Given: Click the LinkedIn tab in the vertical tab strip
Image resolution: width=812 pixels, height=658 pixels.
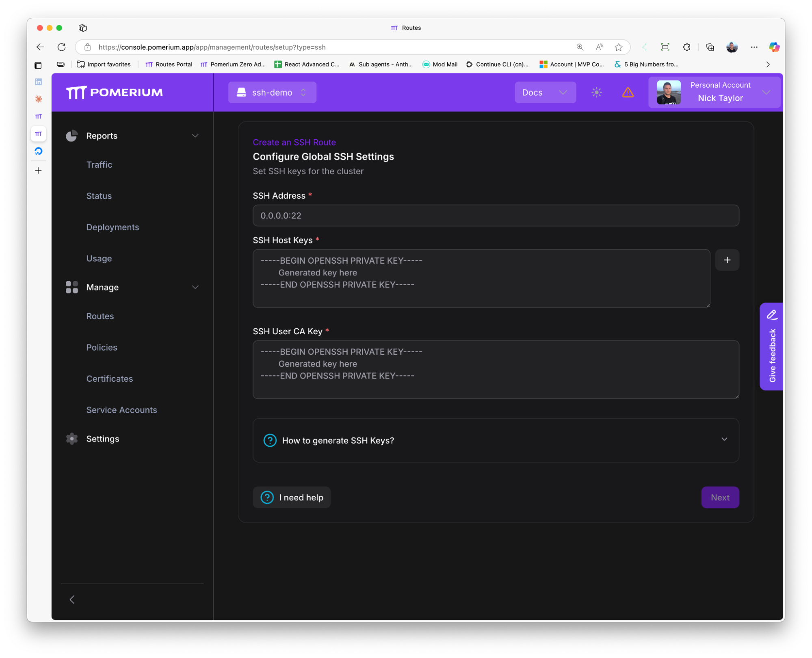Looking at the screenshot, I should 39,81.
